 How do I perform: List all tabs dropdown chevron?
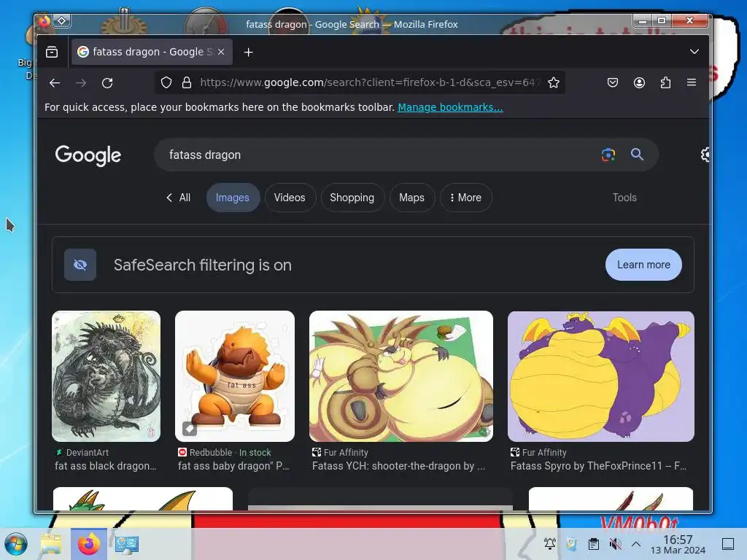(x=694, y=52)
